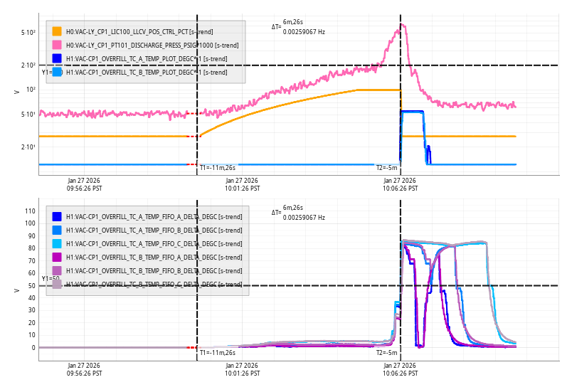This screenshot has width=572, height=392.
Task: Click the T1=-11m,26s cursor label in bottom plot
Action: tap(217, 352)
